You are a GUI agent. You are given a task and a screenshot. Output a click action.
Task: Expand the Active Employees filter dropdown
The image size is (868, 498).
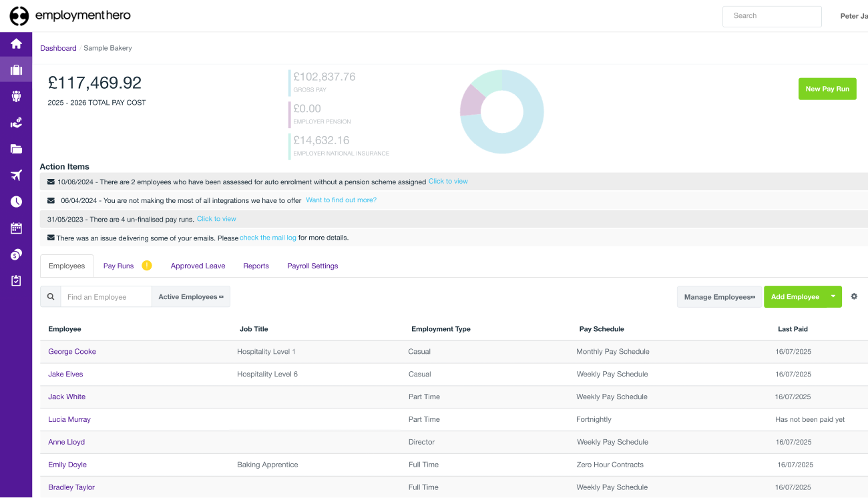tap(191, 297)
